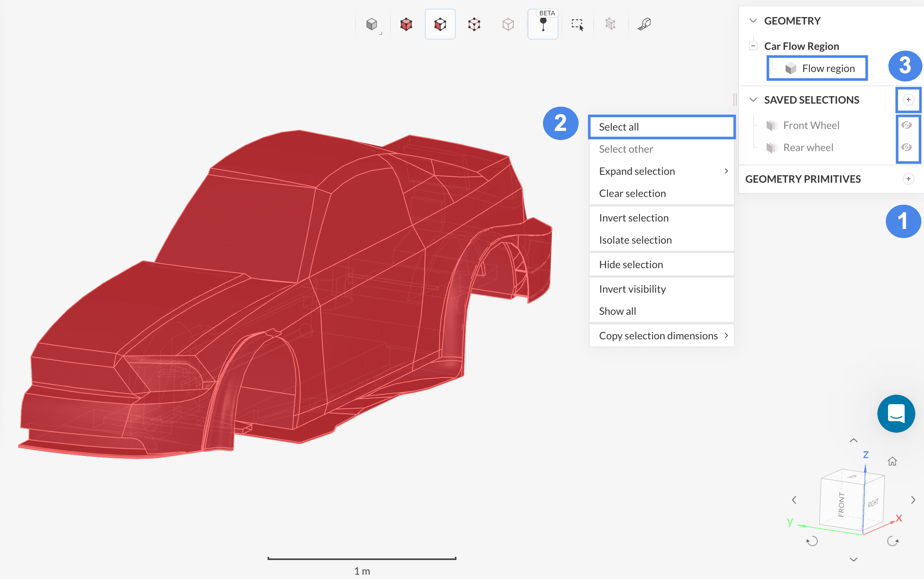Select the Flow region tree item
924x579 pixels.
click(828, 68)
